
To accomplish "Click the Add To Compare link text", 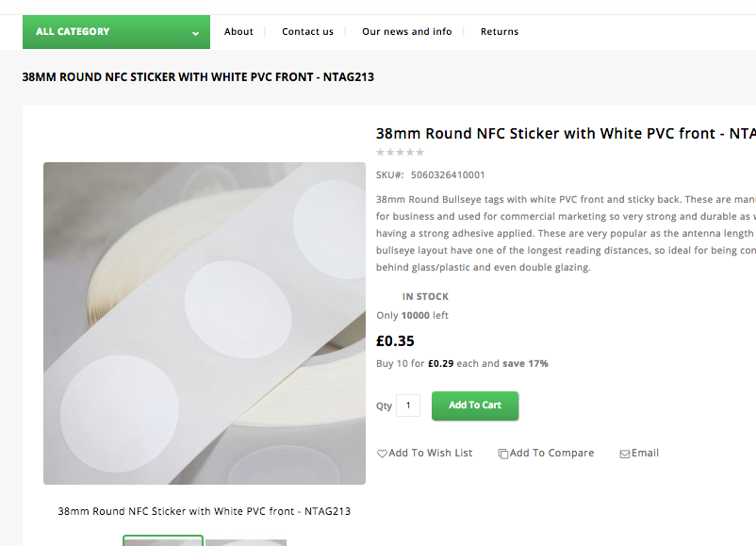I will pos(551,454).
